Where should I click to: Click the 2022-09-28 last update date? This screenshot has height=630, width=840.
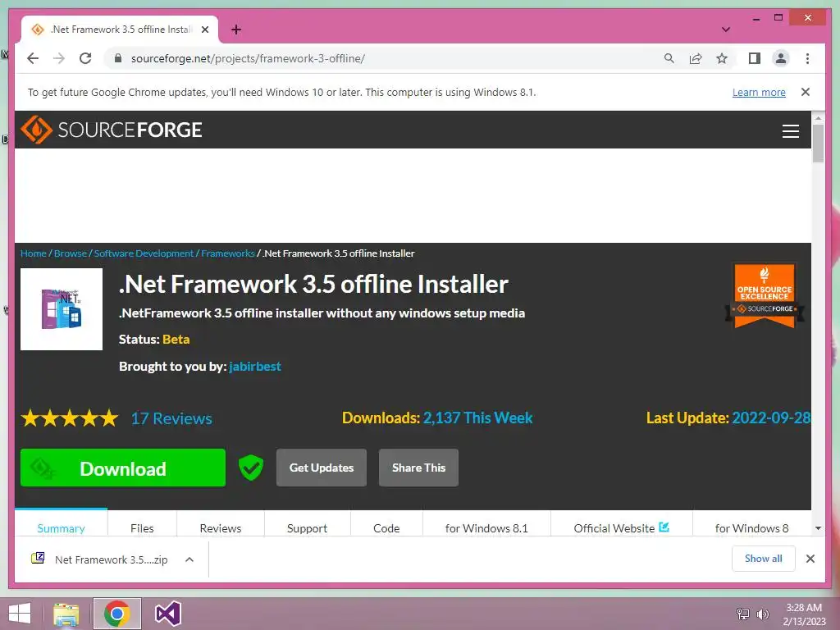[x=771, y=418]
